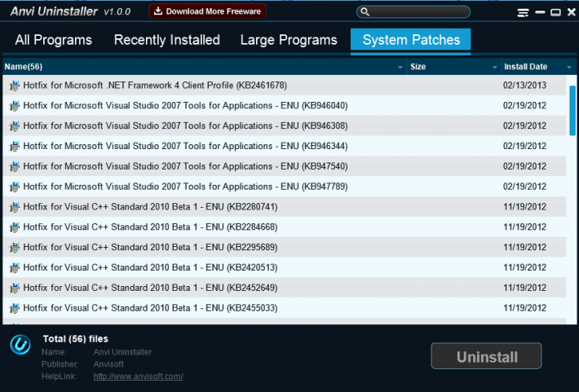Select Visual Studio 2007 Tools hotfix (KB946344)
The height and width of the screenshot is (392, 579).
click(x=285, y=146)
